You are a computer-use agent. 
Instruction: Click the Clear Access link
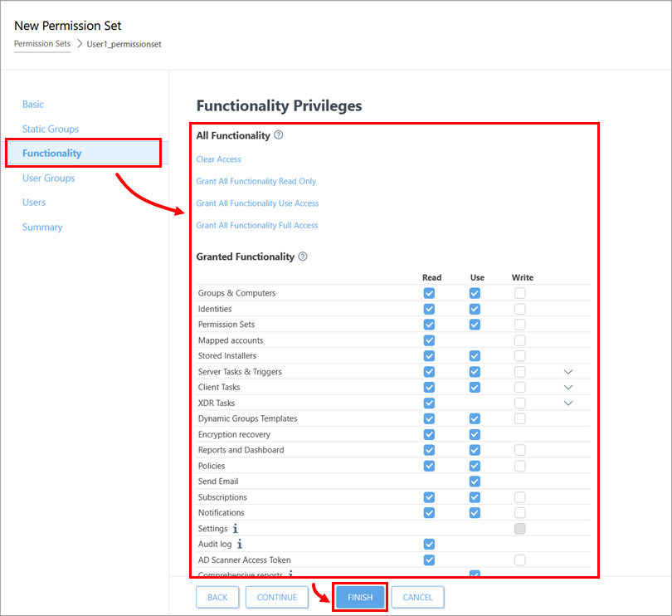[219, 159]
